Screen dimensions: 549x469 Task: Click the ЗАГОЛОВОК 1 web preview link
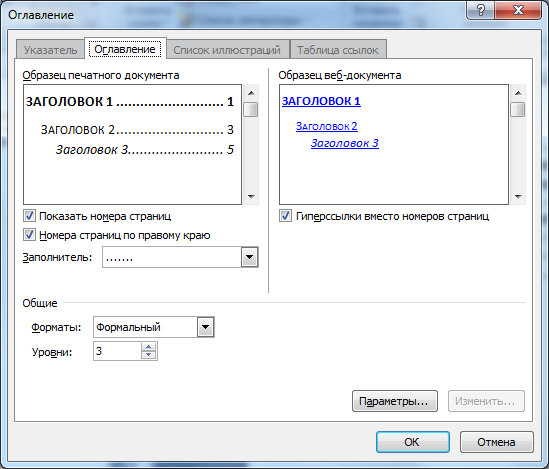click(321, 101)
